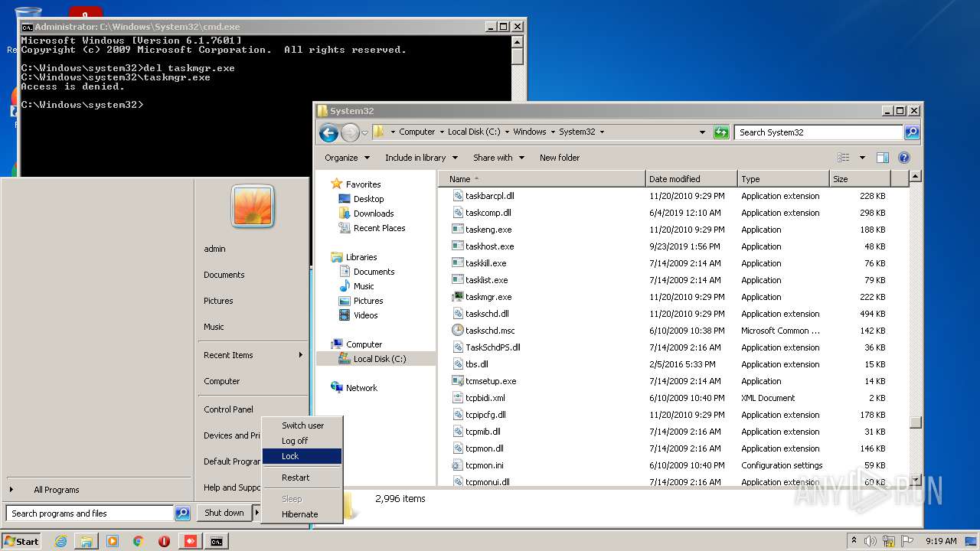980x551 pixels.
Task: Open the Opera taskbar icon
Action: 164,541
